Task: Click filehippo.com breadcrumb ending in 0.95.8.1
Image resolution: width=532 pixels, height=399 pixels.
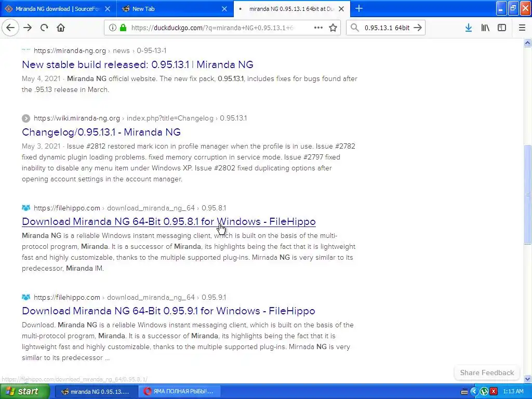Action: click(x=129, y=208)
